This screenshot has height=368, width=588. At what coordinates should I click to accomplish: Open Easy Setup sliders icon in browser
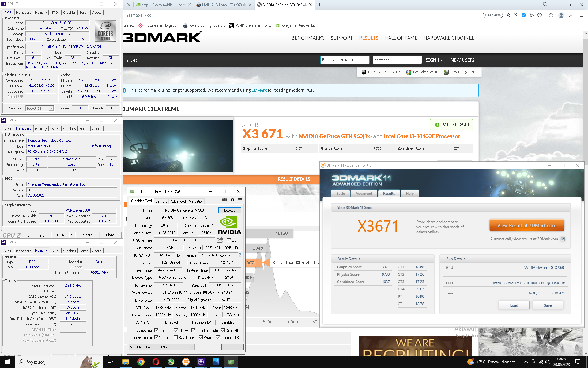click(581, 15)
